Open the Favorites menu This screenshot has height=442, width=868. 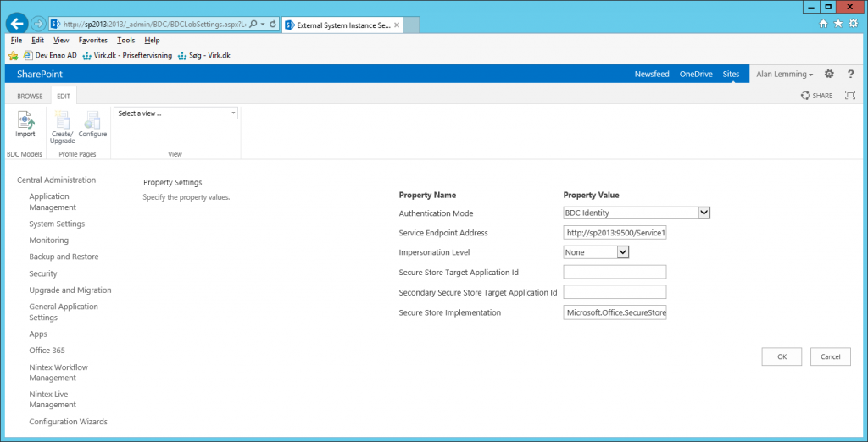pos(92,40)
